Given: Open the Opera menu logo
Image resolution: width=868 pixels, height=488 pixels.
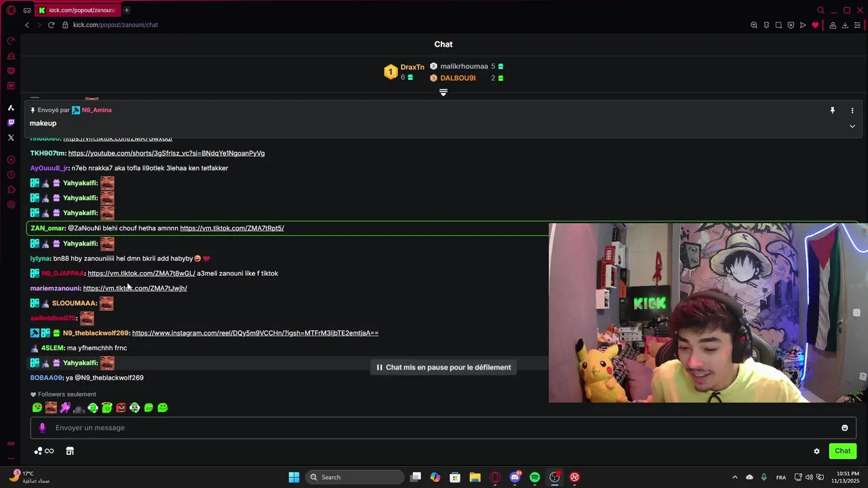Looking at the screenshot, I should point(11,10).
